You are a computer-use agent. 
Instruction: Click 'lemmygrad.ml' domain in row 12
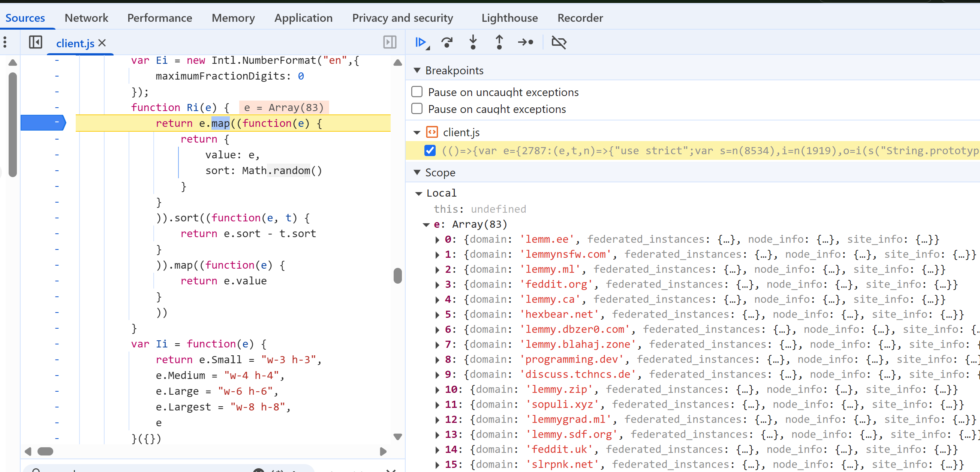[x=568, y=419]
